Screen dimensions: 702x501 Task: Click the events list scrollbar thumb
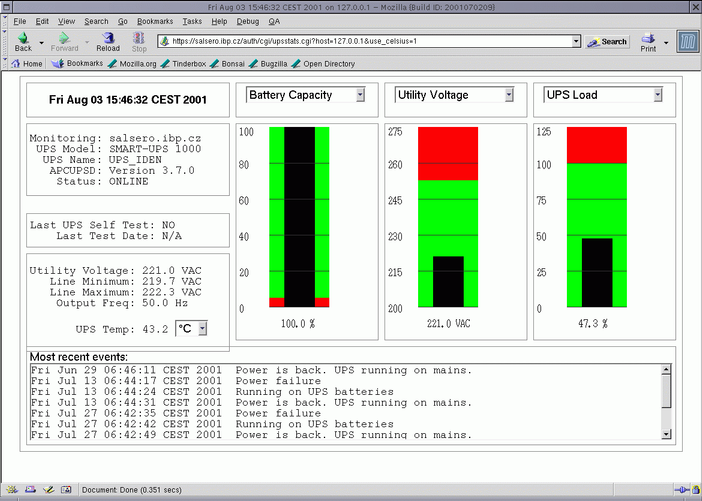tap(666, 391)
